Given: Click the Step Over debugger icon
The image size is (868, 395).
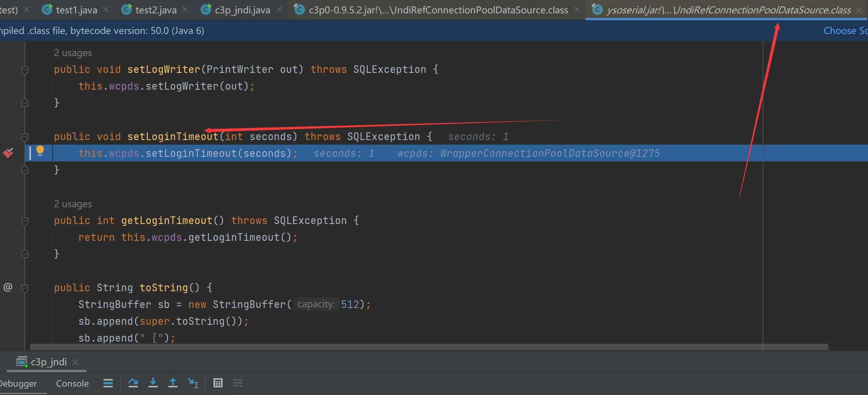Looking at the screenshot, I should [x=133, y=383].
